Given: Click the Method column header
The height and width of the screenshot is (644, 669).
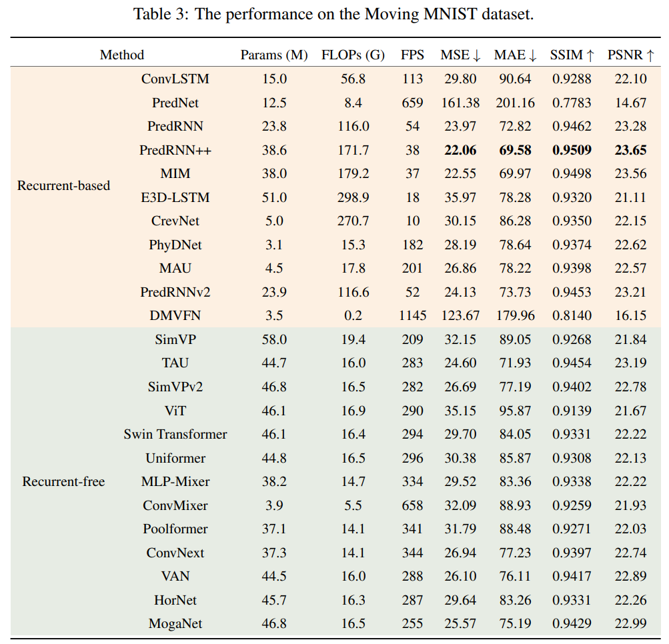Looking at the screenshot, I should click(122, 55).
